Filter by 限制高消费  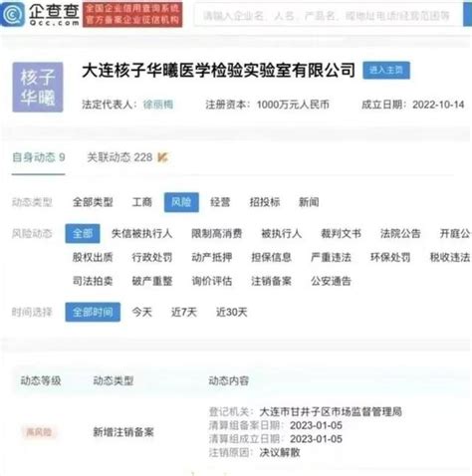coord(216,234)
